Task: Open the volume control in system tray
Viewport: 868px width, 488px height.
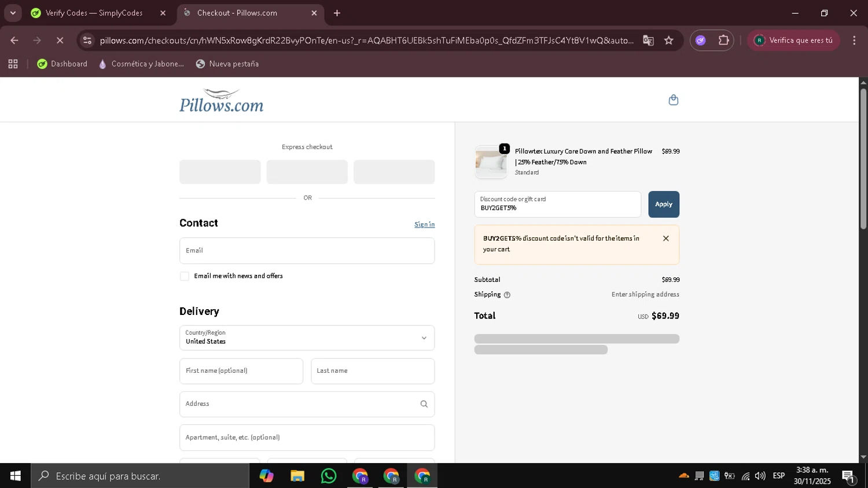Action: click(x=760, y=476)
